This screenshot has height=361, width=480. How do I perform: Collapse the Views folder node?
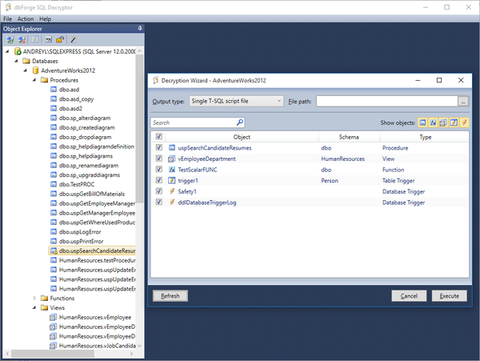click(34, 307)
